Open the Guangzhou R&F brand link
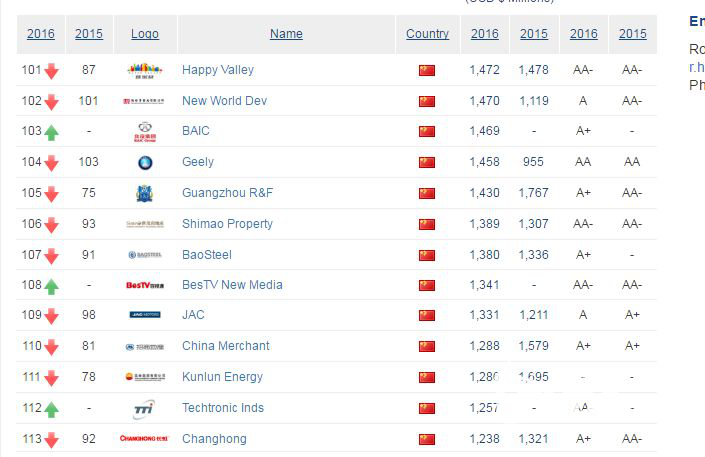This screenshot has height=457, width=705. 228,193
